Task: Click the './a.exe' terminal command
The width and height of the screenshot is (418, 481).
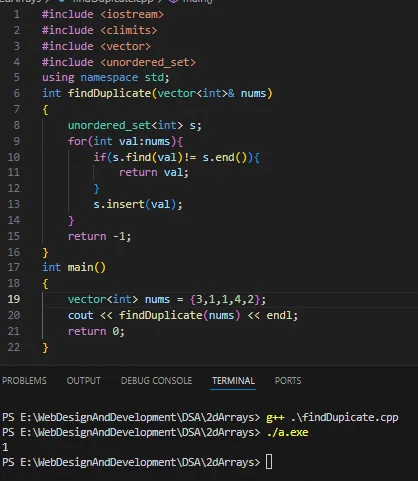Action: pos(287,432)
